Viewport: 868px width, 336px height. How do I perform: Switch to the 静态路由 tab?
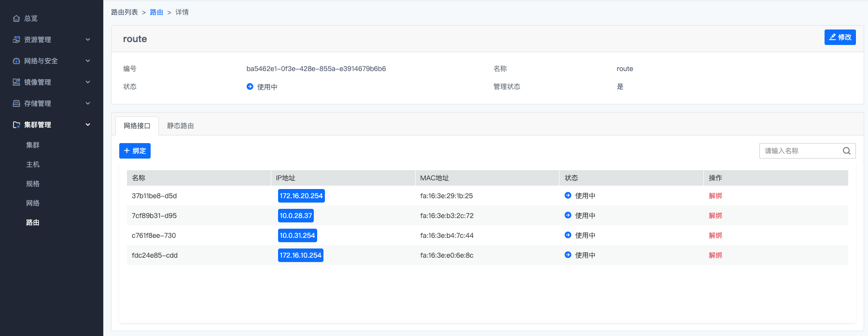(180, 126)
